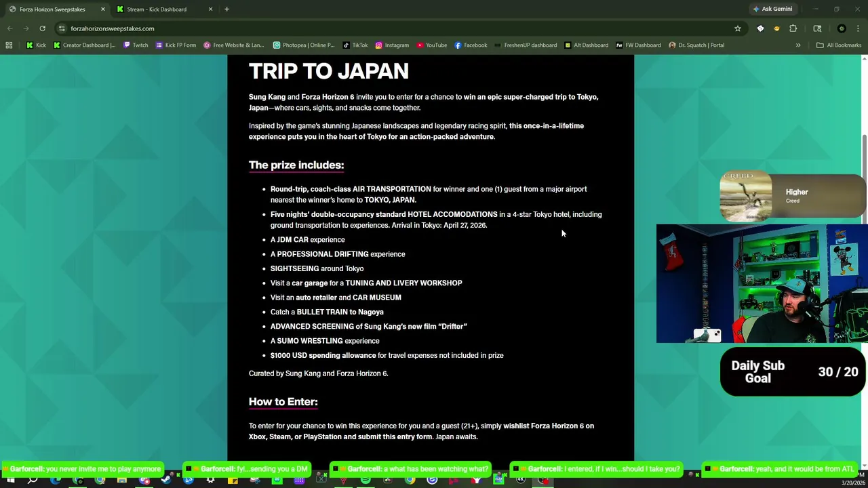The height and width of the screenshot is (488, 868).
Task: Open Dr. Squatch | Portal bookmark
Action: click(696, 45)
